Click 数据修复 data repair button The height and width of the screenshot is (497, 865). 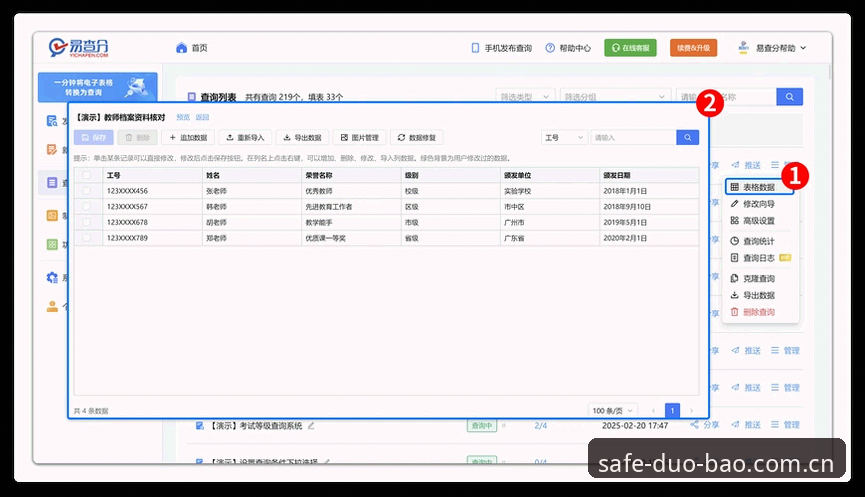(x=417, y=137)
